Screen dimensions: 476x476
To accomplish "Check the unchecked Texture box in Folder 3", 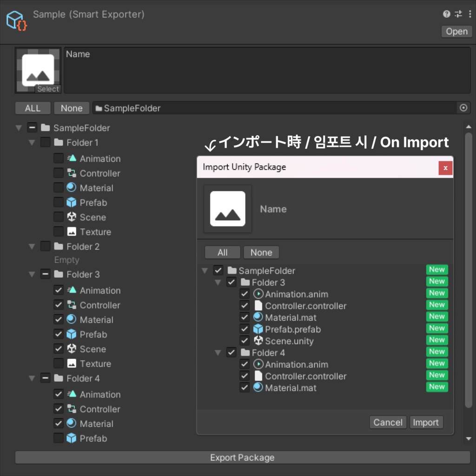I will (58, 363).
